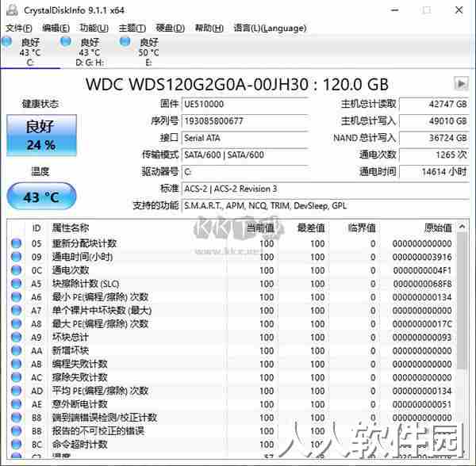Image resolution: width=476 pixels, height=466 pixels.
Task: Click raw value 00000000017C
Action: [422, 324]
